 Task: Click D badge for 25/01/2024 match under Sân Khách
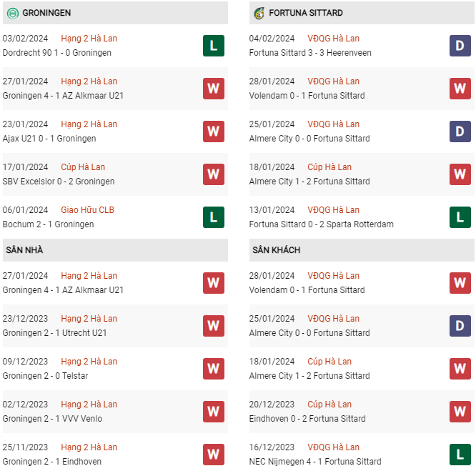460,326
